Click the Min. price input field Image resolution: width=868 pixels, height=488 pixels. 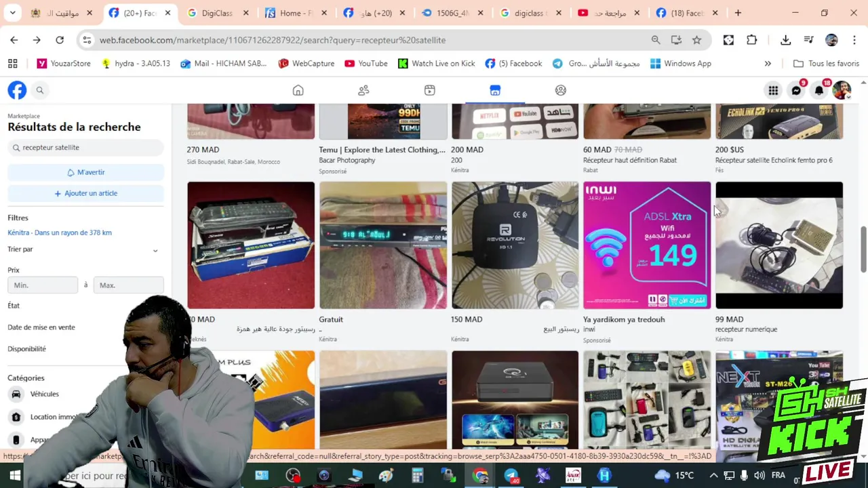[x=43, y=285]
